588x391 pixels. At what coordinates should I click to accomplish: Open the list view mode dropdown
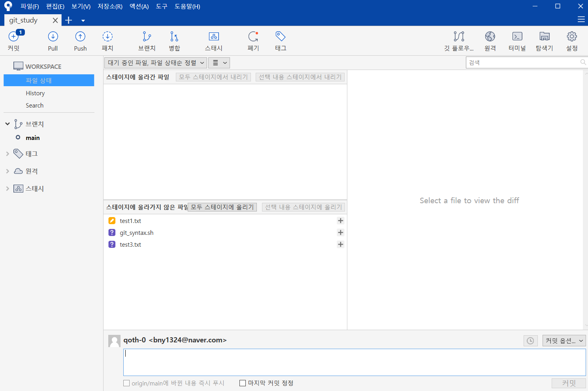point(219,63)
